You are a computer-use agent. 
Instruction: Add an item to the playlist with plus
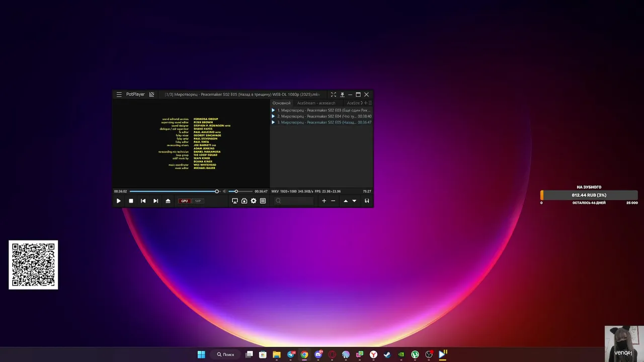(324, 201)
